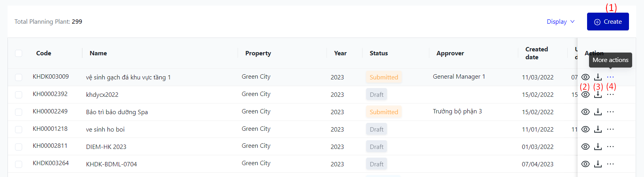Open the KH00001218 code entry

[50, 129]
